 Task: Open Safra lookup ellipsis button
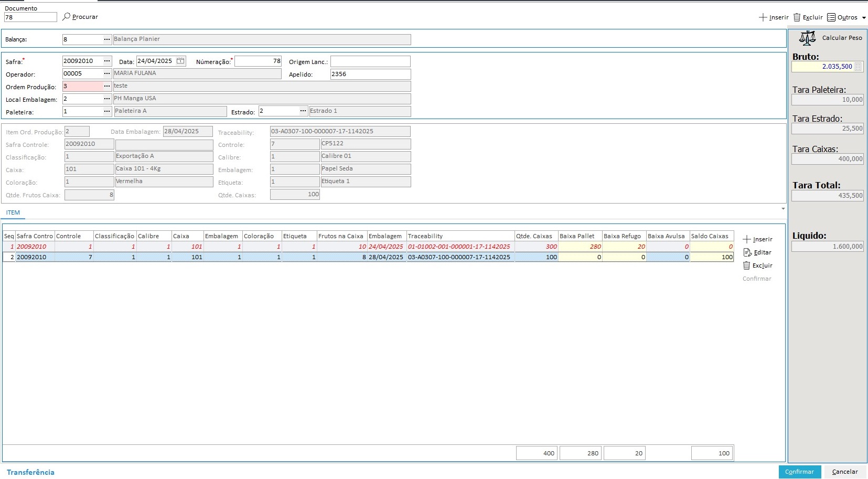pyautogui.click(x=107, y=61)
